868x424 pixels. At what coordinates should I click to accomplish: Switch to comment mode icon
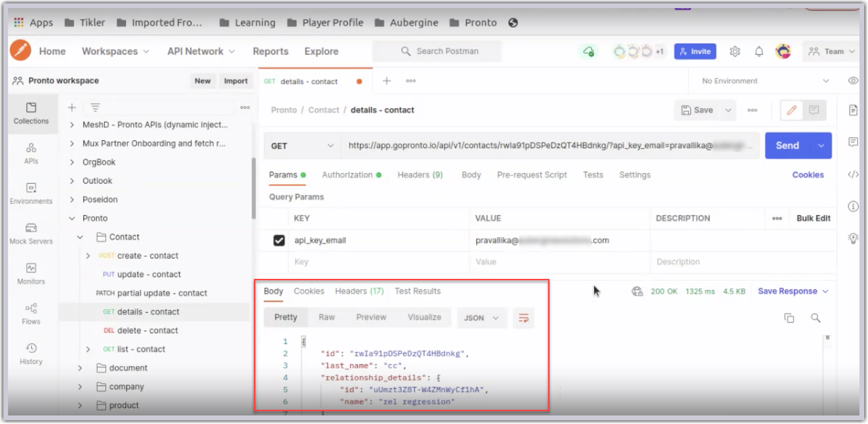[x=814, y=110]
